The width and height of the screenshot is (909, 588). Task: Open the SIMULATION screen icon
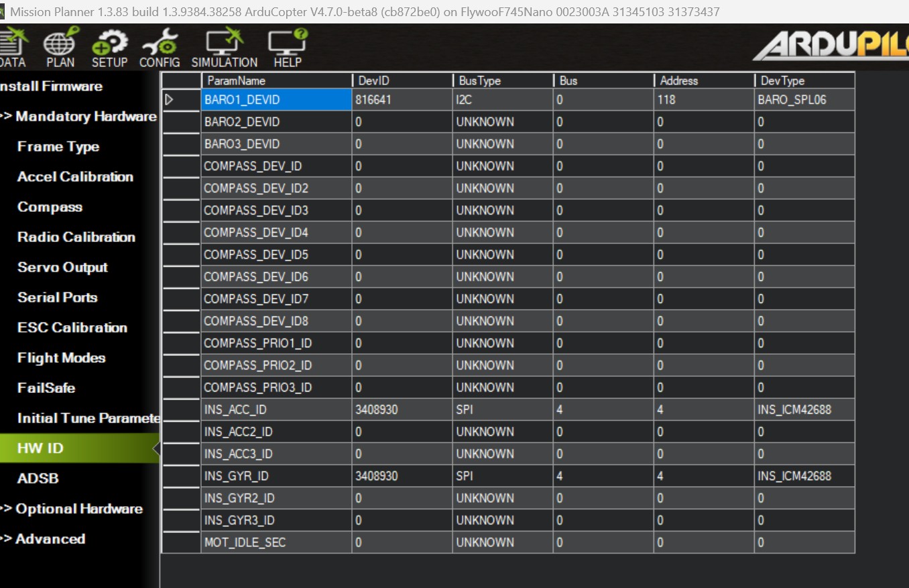(x=225, y=48)
